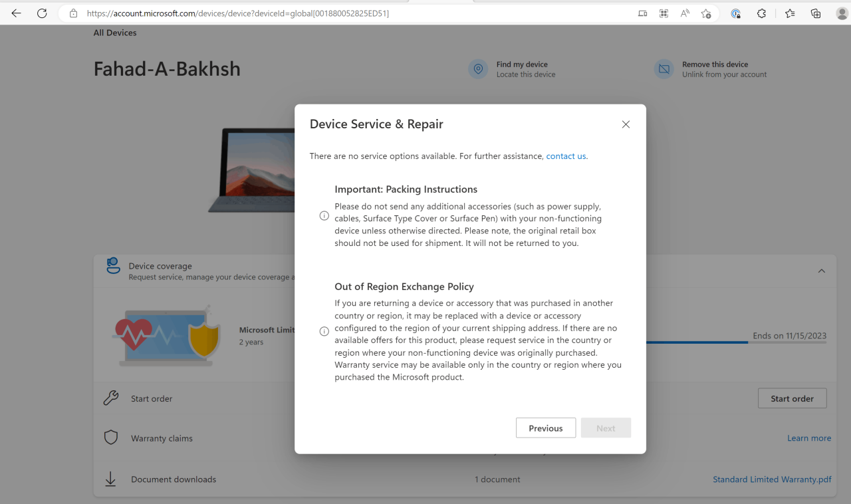Click the Next button in dialog
The image size is (851, 504).
click(606, 428)
